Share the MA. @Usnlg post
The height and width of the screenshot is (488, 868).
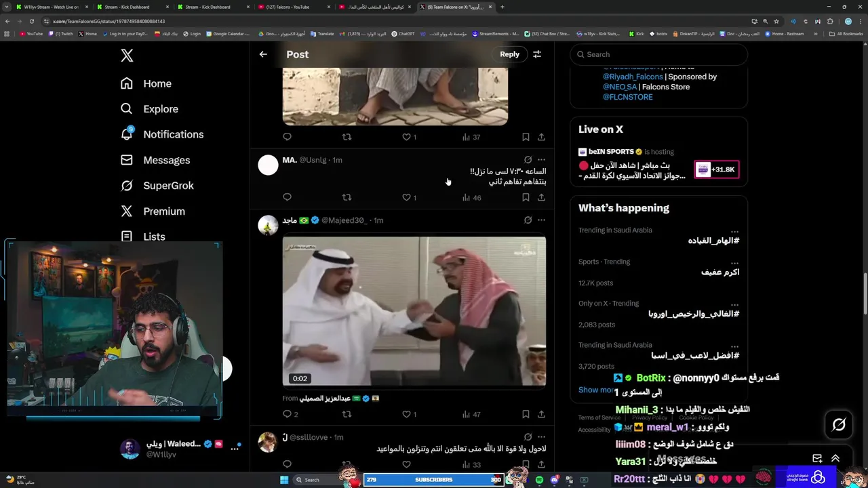click(541, 197)
